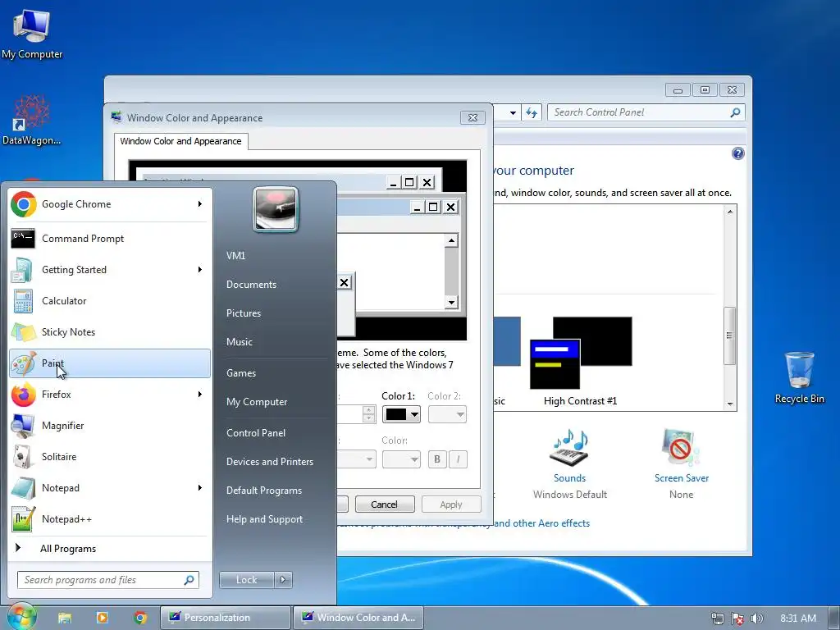This screenshot has width=840, height=630.
Task: Open Pictures from Start menu
Action: [244, 313]
